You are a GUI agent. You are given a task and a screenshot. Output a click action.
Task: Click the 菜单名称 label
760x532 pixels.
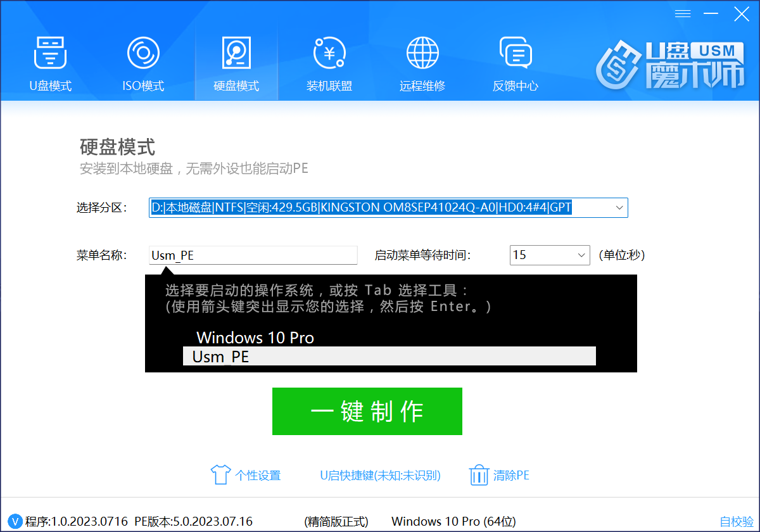tap(102, 255)
